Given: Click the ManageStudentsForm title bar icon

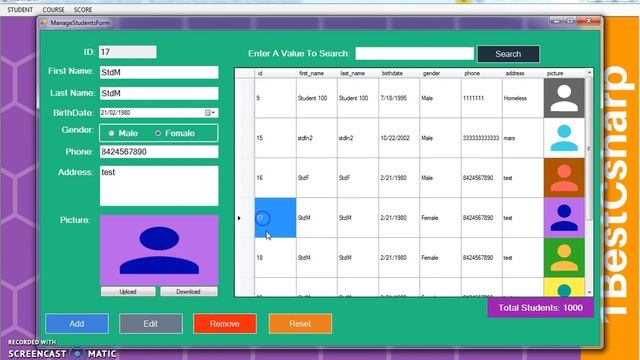Looking at the screenshot, I should coord(44,23).
